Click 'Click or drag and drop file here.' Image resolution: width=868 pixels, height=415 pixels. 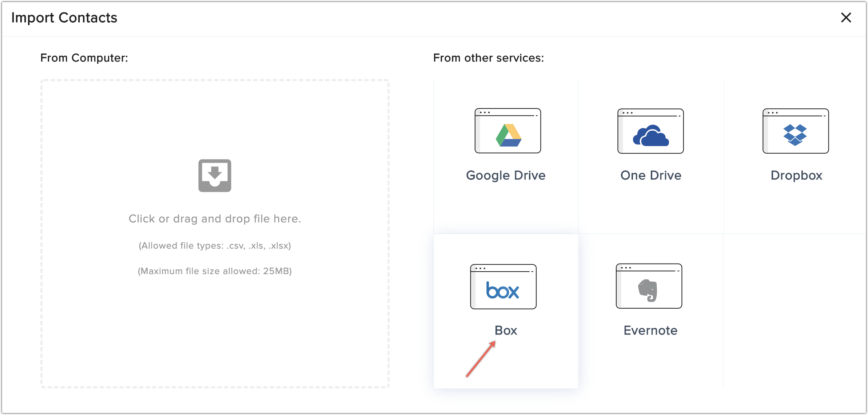pyautogui.click(x=215, y=218)
